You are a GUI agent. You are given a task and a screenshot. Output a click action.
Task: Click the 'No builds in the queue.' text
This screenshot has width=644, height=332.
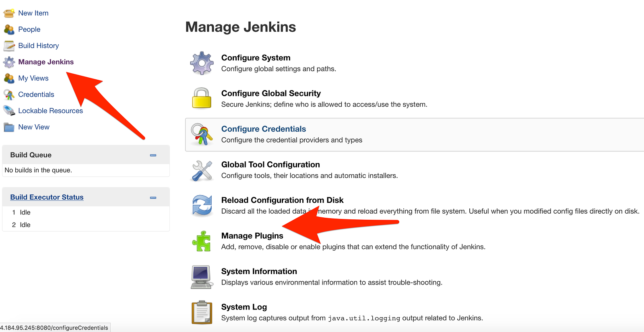[38, 170]
